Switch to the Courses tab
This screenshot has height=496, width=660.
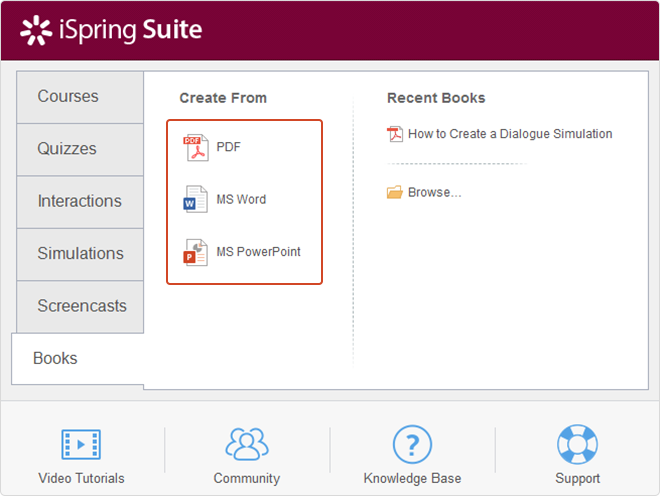[80, 97]
